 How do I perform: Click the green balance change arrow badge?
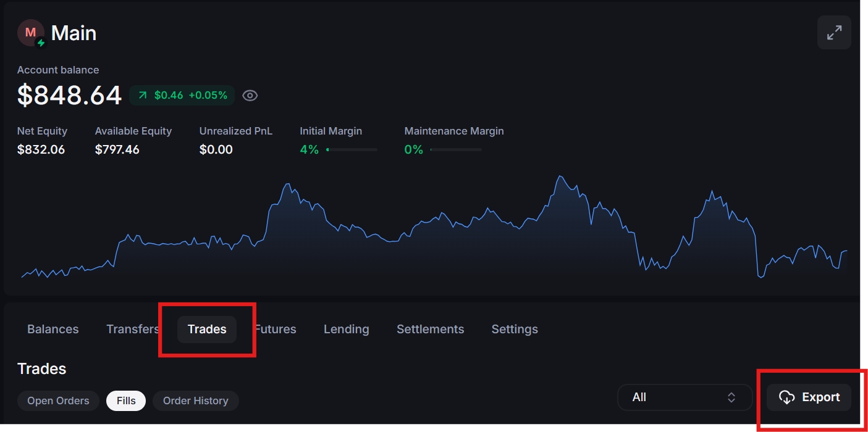click(x=143, y=96)
